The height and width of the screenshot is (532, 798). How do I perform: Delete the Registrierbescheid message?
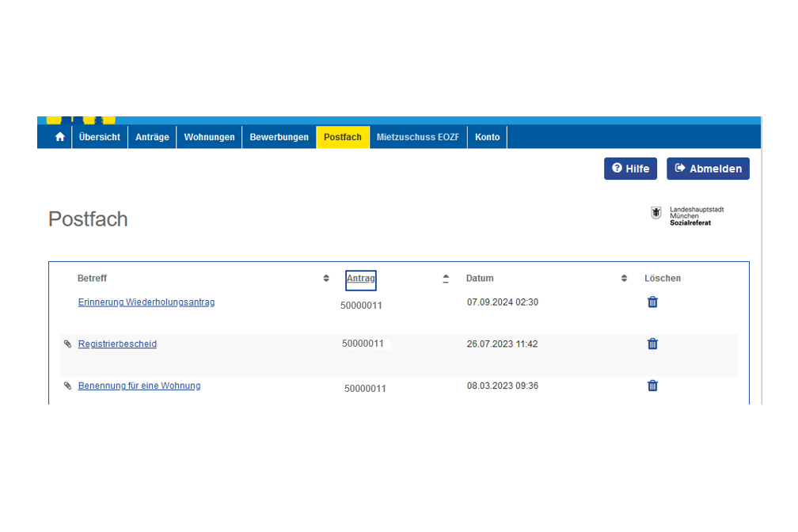pyautogui.click(x=652, y=344)
